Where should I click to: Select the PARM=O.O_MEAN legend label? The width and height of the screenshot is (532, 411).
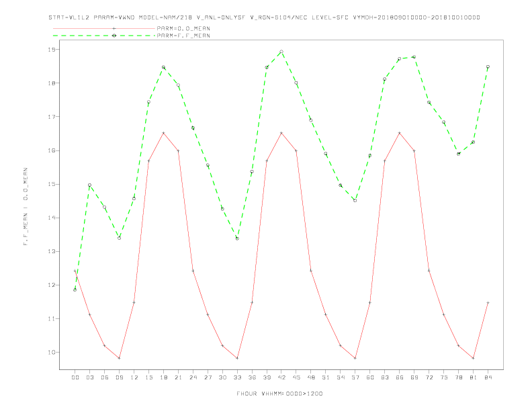(183, 28)
